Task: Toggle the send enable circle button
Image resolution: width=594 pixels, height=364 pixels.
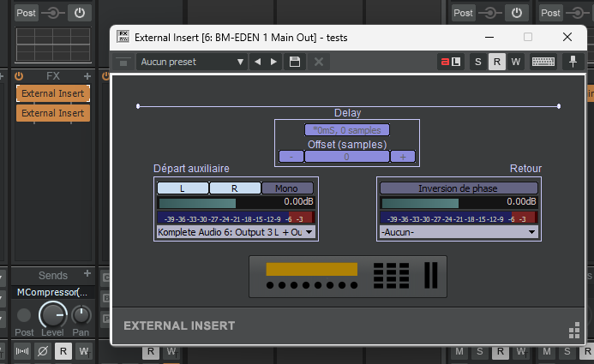Action: 24,315
